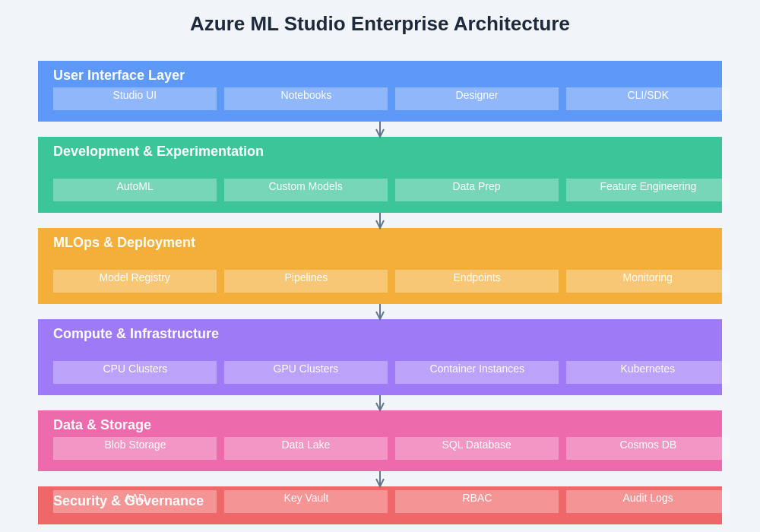Click the Azure ML Studio Enterprise Architecture title
This screenshot has width=760, height=532.
(379, 24)
